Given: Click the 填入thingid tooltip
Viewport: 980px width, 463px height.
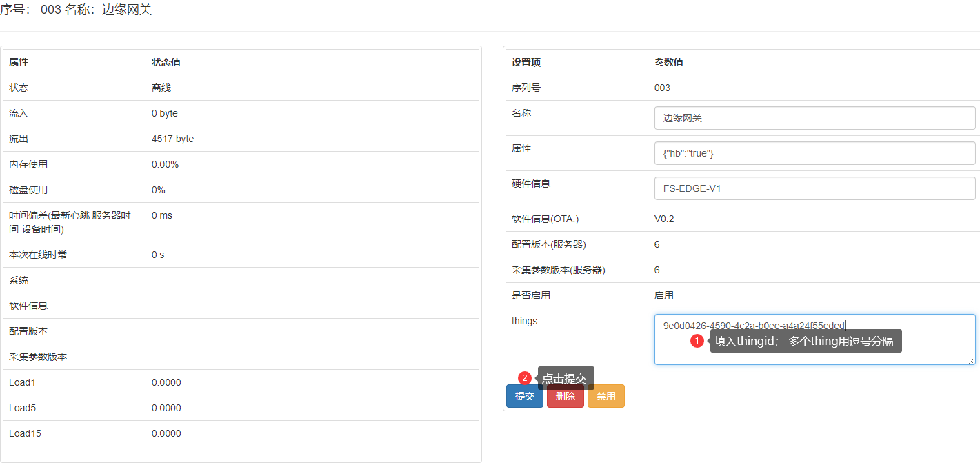Looking at the screenshot, I should 808,341.
